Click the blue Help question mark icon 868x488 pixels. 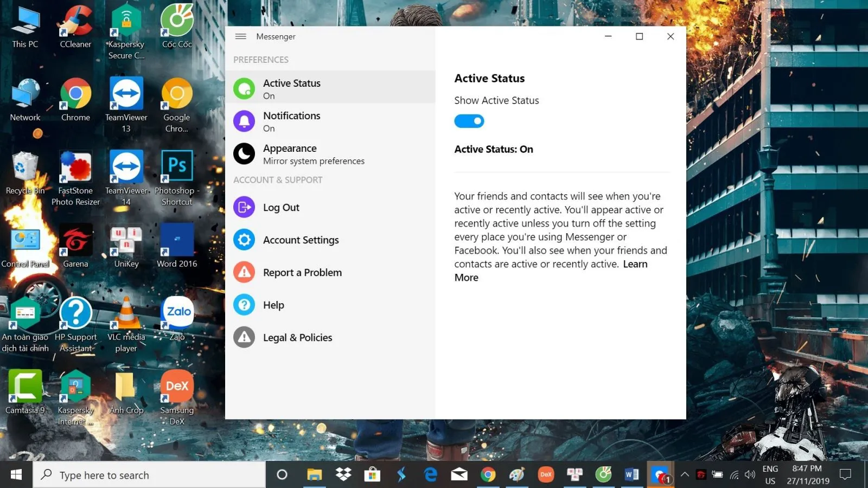(x=244, y=305)
